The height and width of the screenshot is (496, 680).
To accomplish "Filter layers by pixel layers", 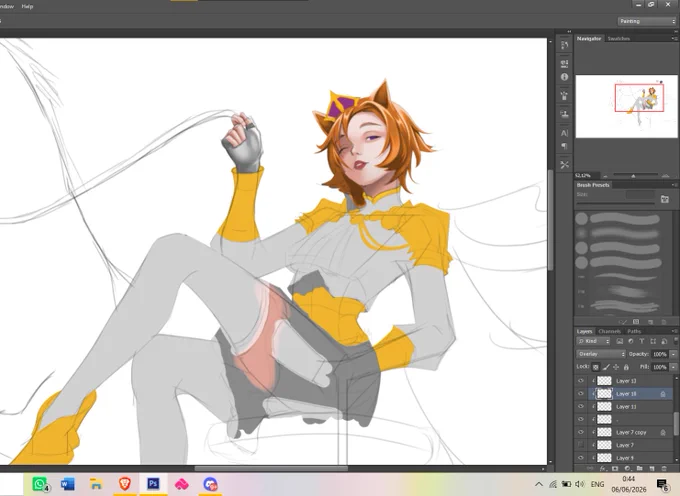I will [x=619, y=341].
